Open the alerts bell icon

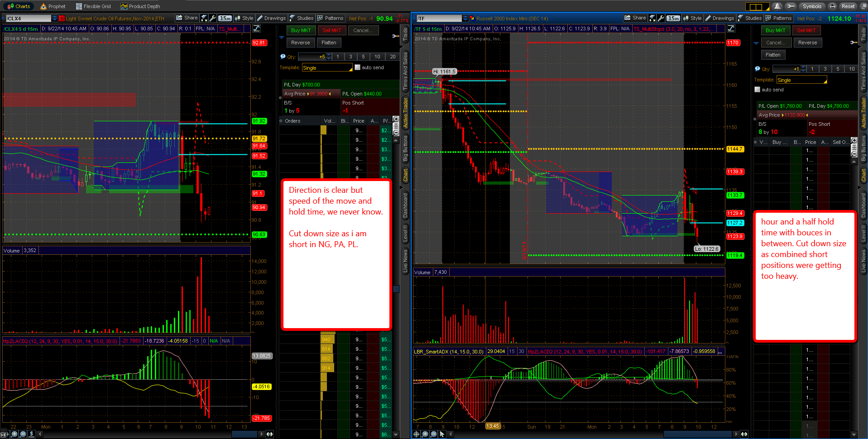point(777,6)
